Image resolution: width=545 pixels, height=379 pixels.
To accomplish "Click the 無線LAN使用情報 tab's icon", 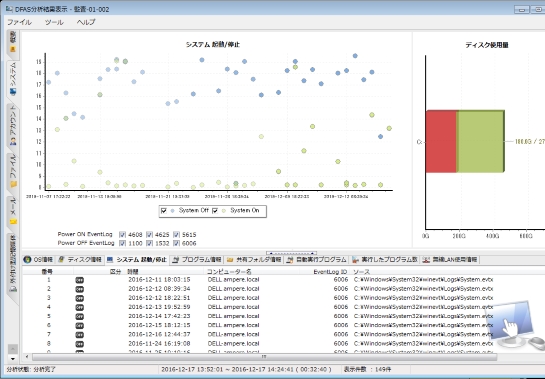I will [426, 260].
